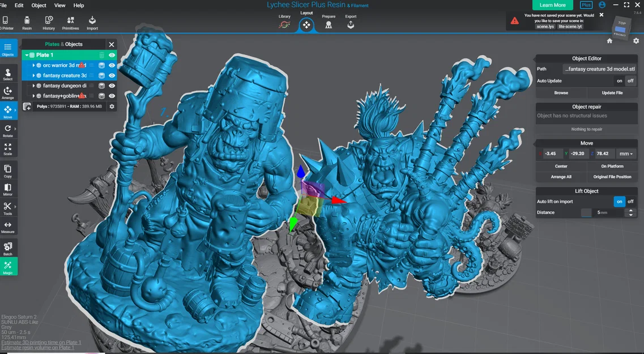Toggle visibility of fantasy+goblin object
This screenshot has height=354, width=644.
tap(112, 96)
